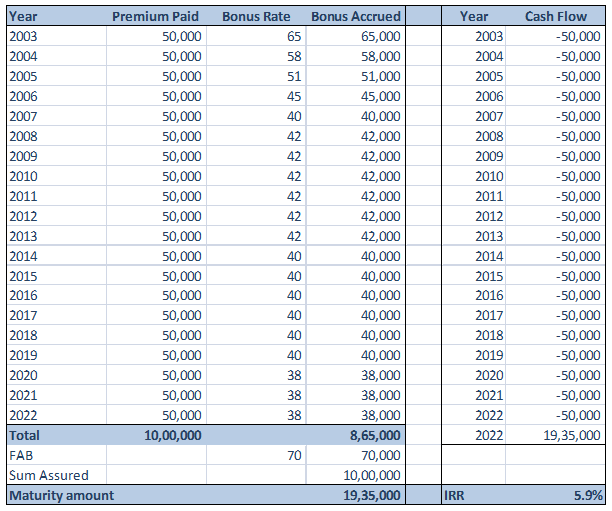Click the FAB bonus rate 70 cell
Image resolution: width=612 pixels, height=511 pixels.
point(254,455)
